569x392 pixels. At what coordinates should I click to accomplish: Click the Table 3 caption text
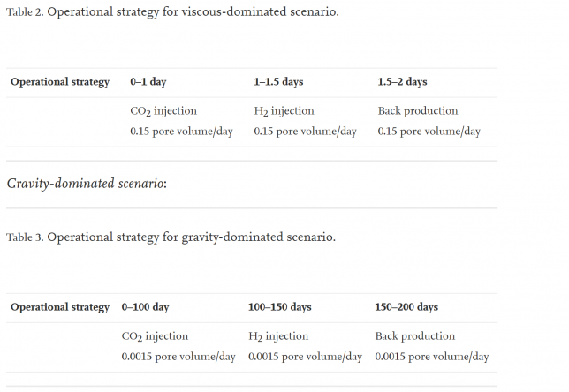coord(171,237)
